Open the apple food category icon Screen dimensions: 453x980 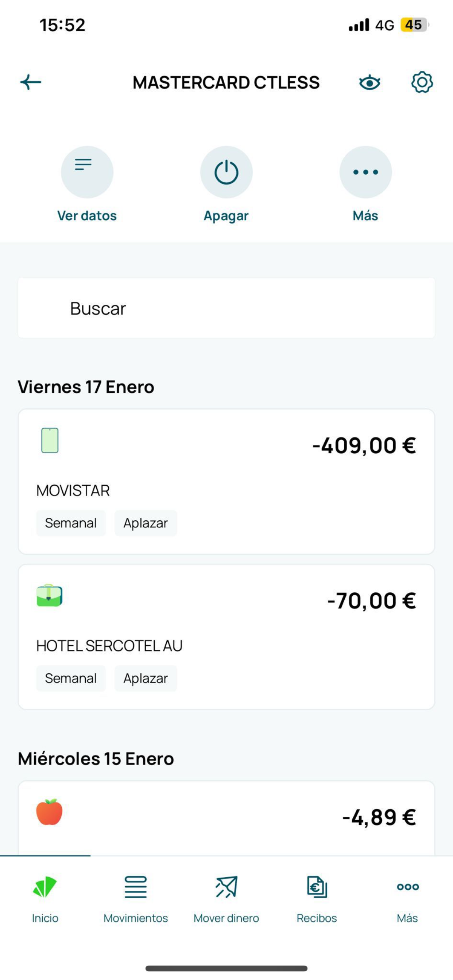[50, 812]
